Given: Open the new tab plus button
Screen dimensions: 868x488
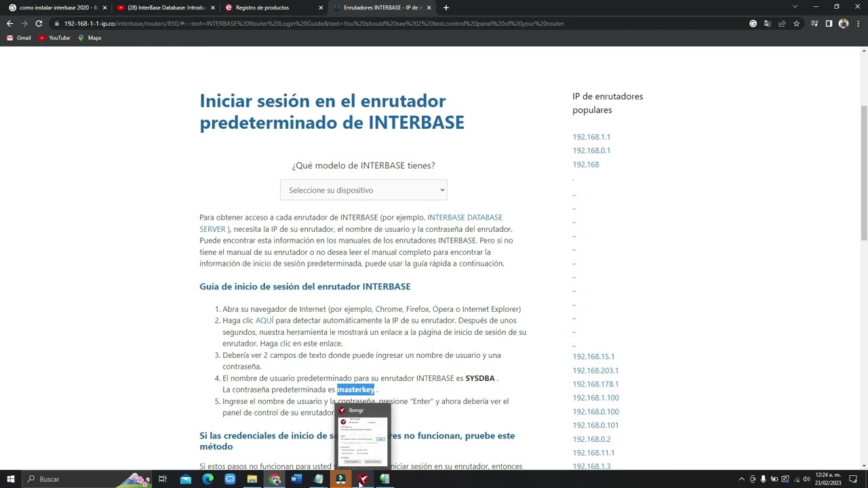Looking at the screenshot, I should tap(446, 7).
